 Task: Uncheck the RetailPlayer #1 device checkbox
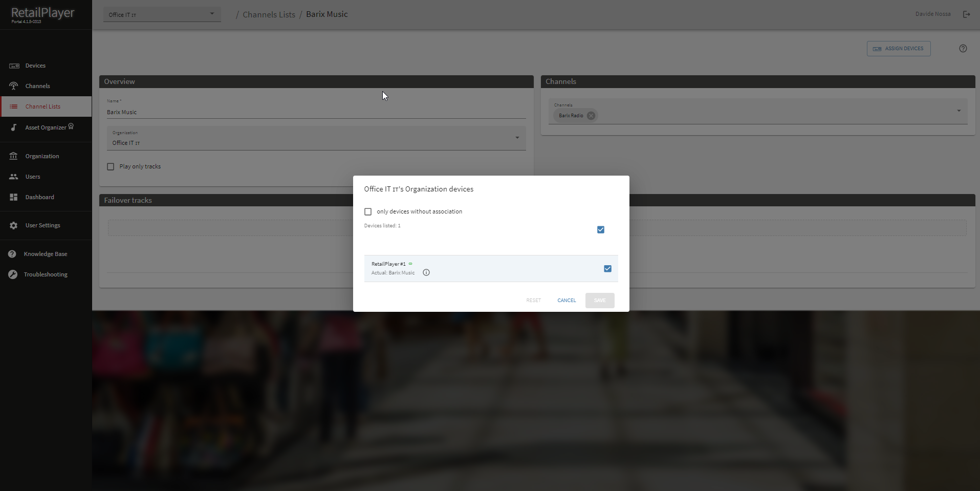point(607,269)
